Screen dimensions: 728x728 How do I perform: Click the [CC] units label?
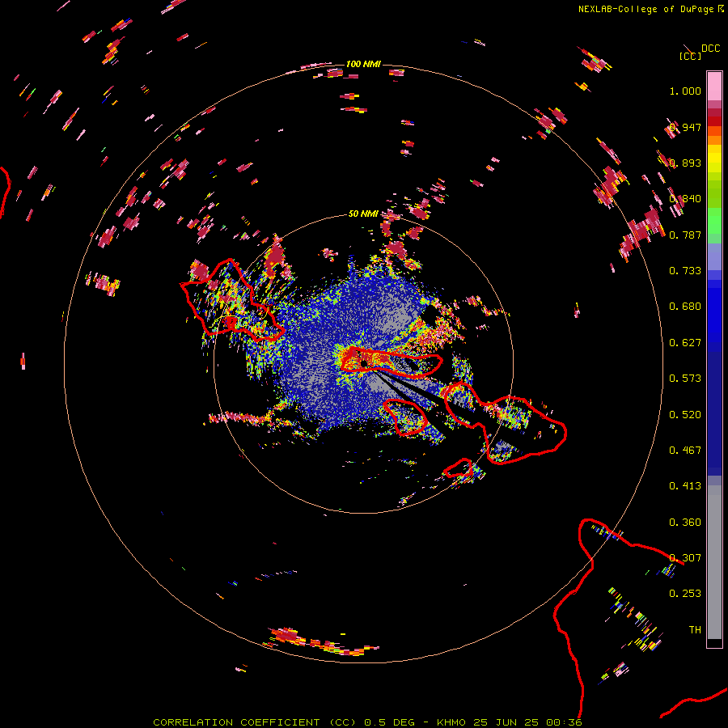[690, 56]
